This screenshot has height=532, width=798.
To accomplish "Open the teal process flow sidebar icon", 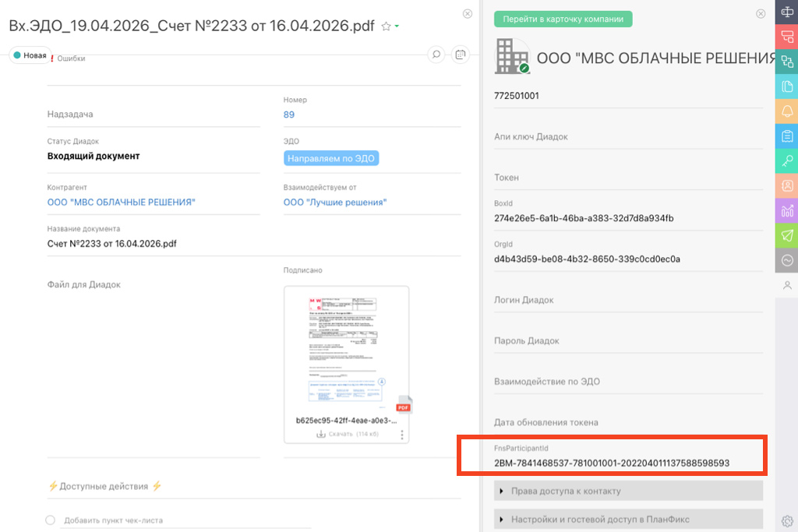I will (x=787, y=62).
